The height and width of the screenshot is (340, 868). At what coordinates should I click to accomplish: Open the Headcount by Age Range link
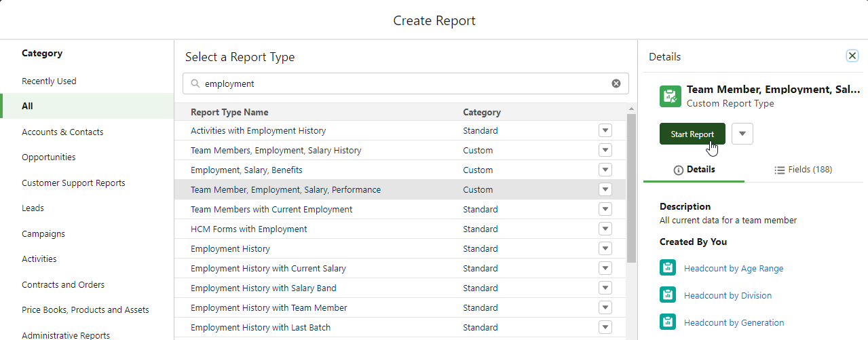[x=734, y=268]
